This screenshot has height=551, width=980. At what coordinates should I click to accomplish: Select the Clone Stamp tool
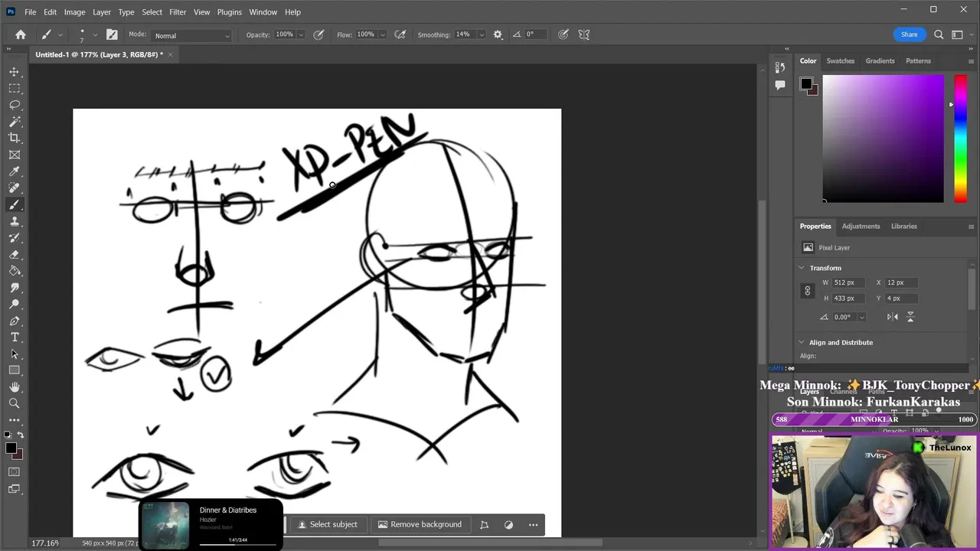[x=15, y=221]
